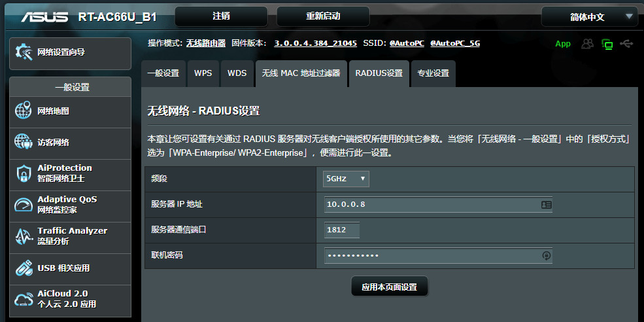This screenshot has width=644, height=322.
Task: Click the 服务器通信端口 field showing 1812
Action: point(342,230)
